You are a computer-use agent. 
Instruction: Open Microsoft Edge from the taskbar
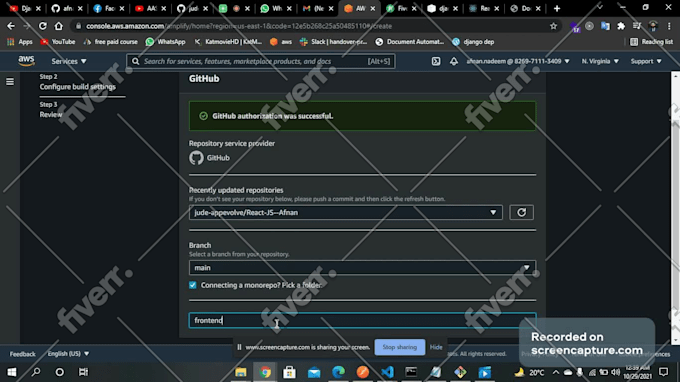click(338, 372)
